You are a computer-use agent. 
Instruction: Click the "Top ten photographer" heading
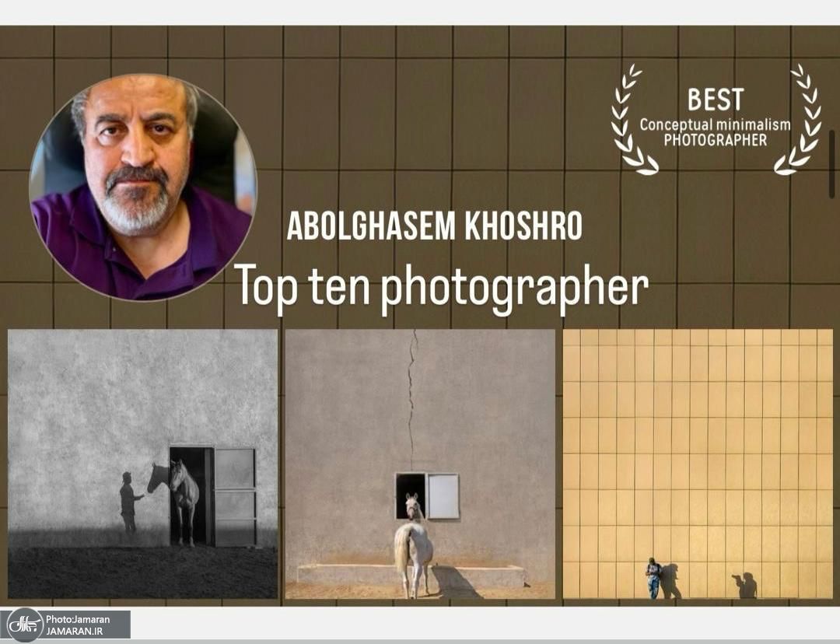point(441,285)
